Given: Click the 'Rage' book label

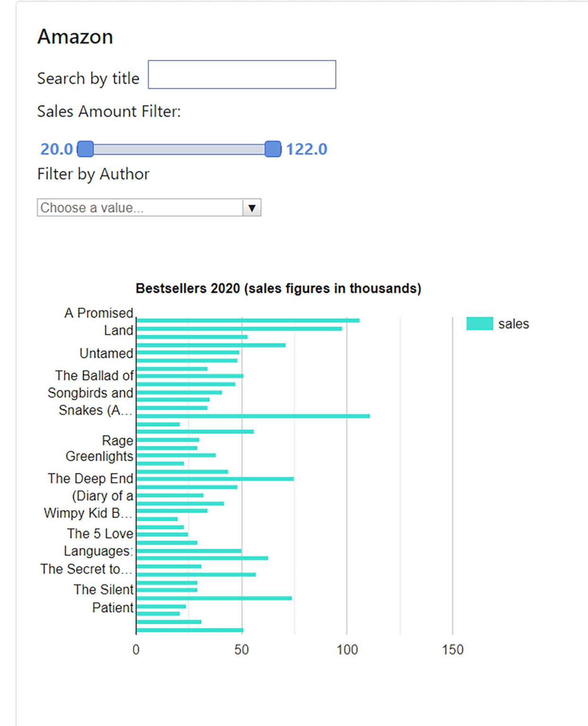Looking at the screenshot, I should (118, 441).
